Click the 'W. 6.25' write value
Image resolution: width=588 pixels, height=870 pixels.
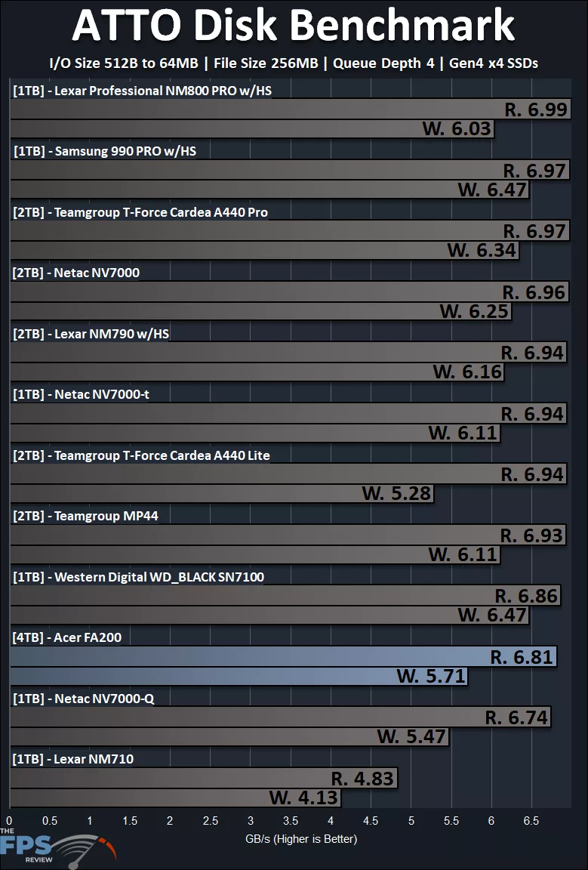tap(475, 311)
